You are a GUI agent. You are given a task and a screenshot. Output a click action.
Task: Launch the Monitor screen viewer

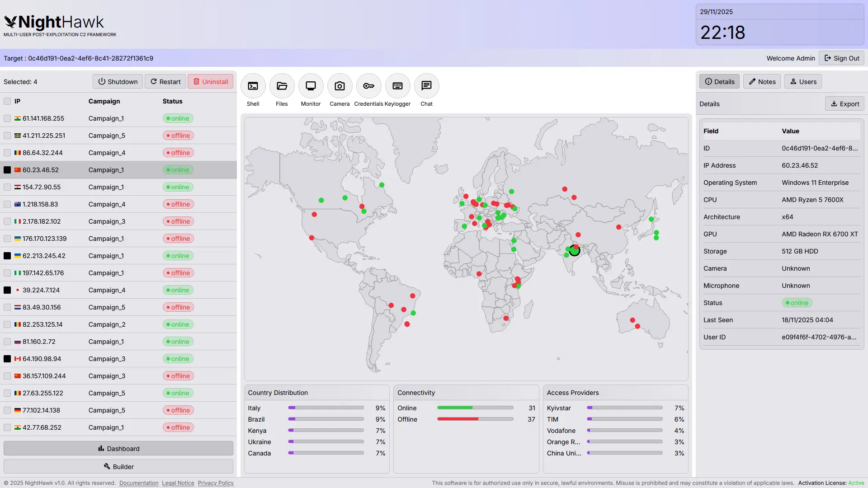tap(311, 86)
